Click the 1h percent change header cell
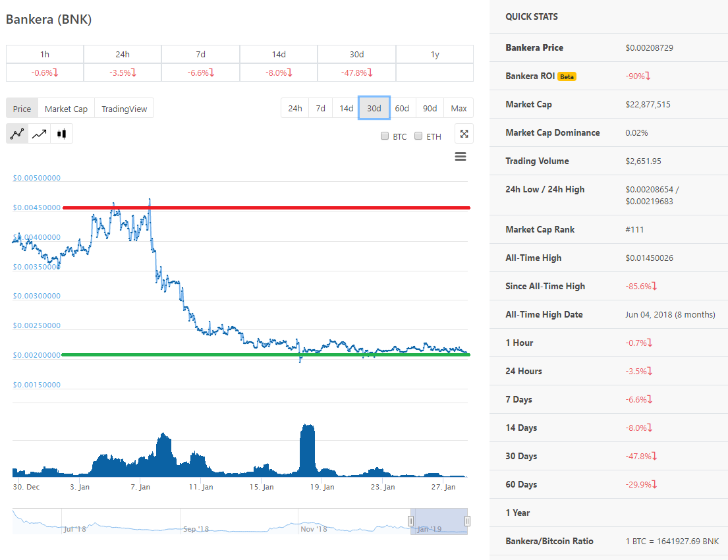728x560 pixels. (x=45, y=54)
